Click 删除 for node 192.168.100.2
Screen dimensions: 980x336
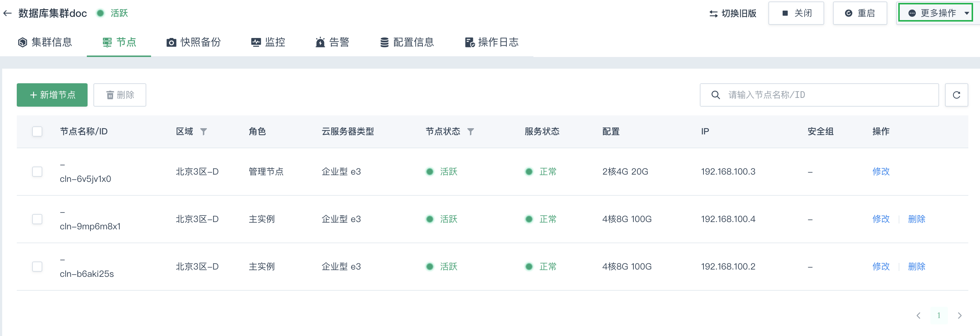(917, 267)
